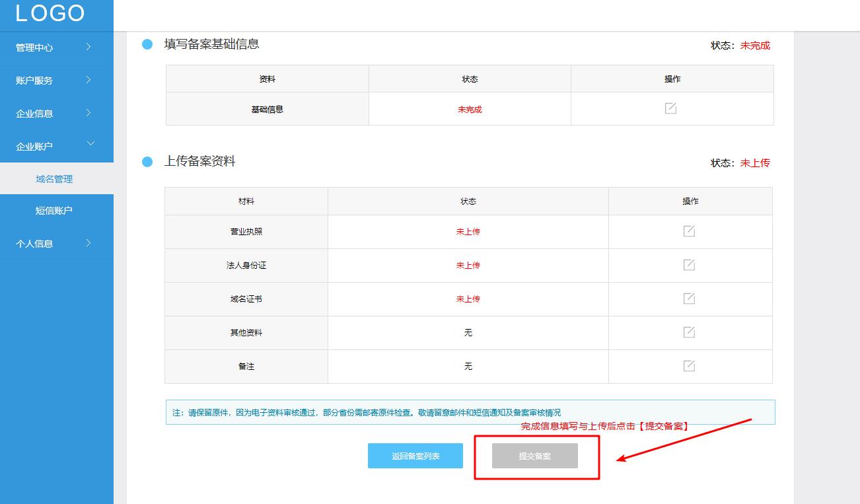Click the blue bullet beside 填写备案基础信息
860x504 pixels.
click(145, 44)
